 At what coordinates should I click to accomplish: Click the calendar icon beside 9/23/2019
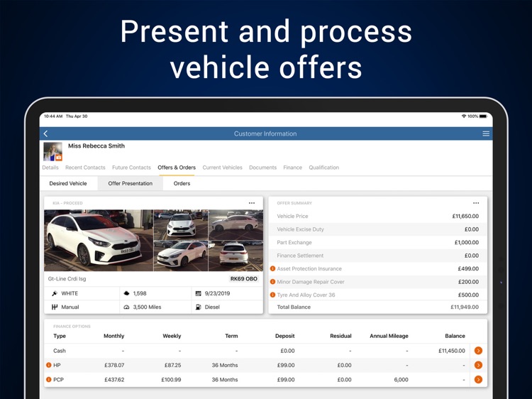tap(198, 293)
